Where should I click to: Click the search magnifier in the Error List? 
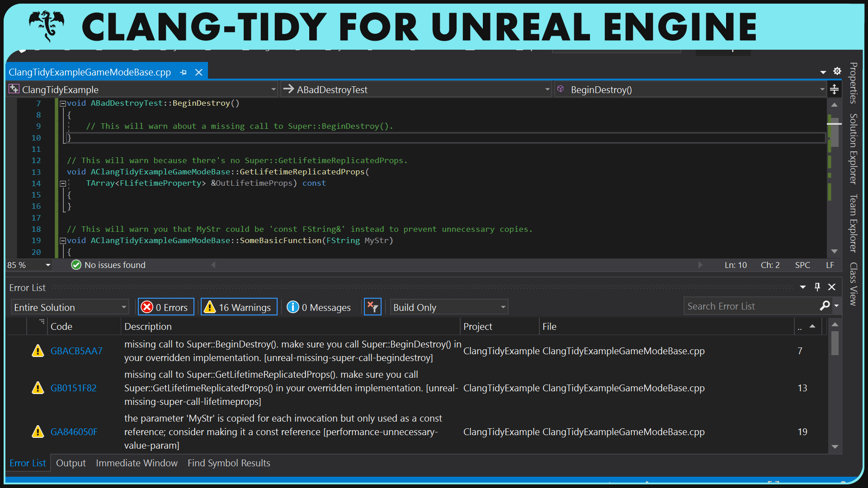click(x=826, y=306)
